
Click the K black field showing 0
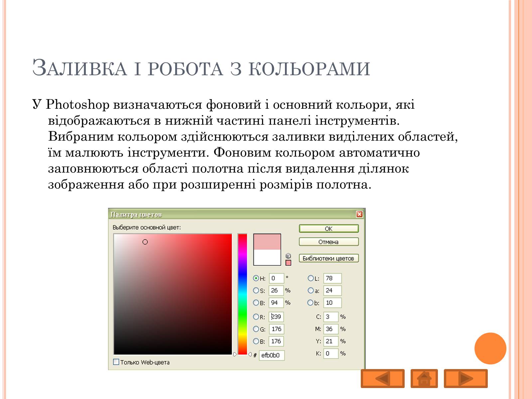(x=331, y=353)
